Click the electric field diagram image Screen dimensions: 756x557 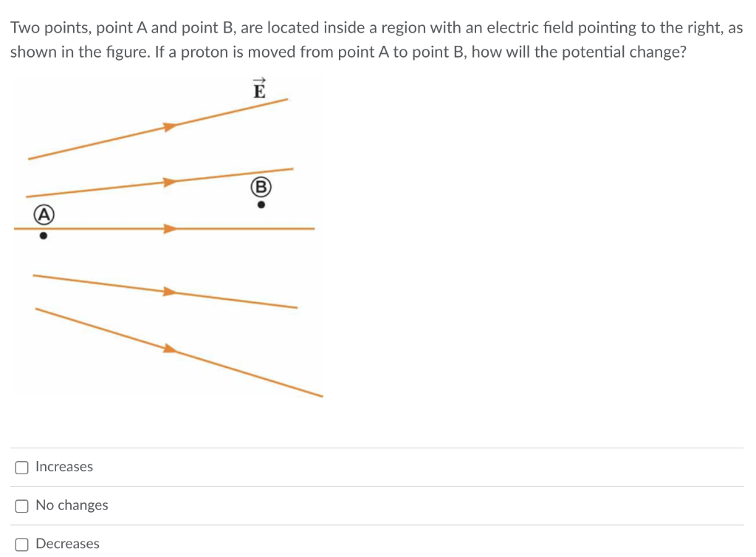170,236
